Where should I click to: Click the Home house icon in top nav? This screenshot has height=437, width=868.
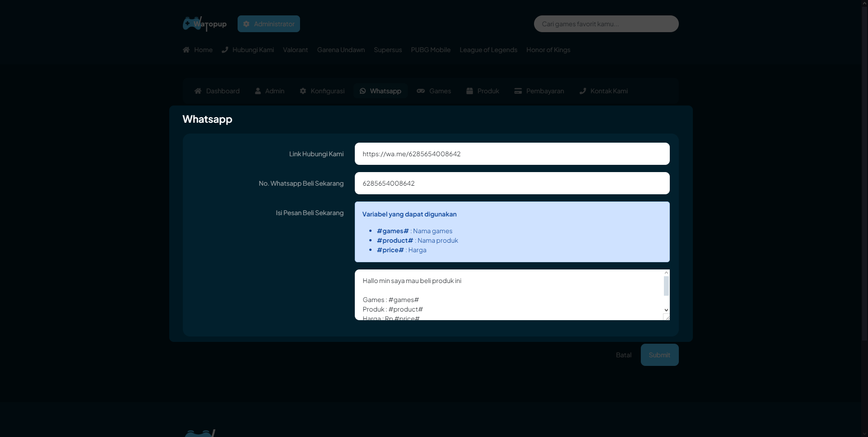click(x=186, y=50)
